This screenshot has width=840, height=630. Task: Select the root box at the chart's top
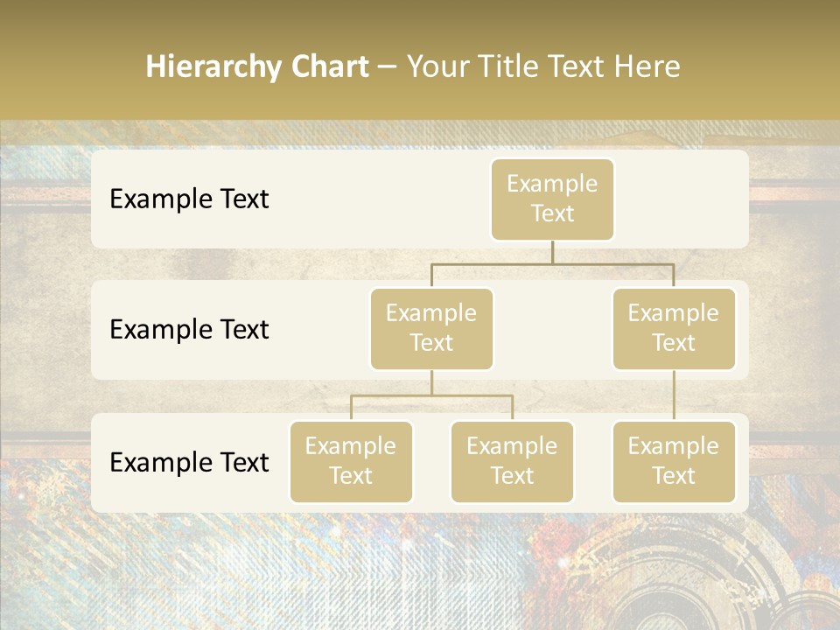[x=552, y=199]
